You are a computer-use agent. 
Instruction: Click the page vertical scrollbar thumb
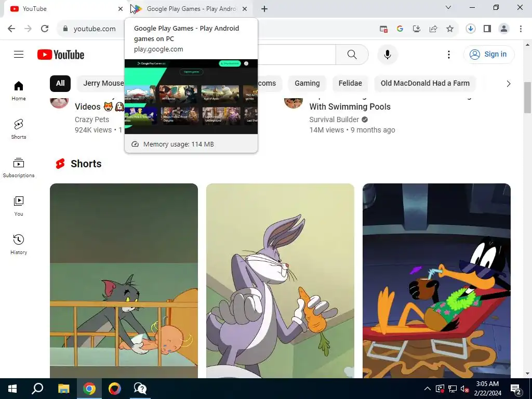[x=527, y=97]
